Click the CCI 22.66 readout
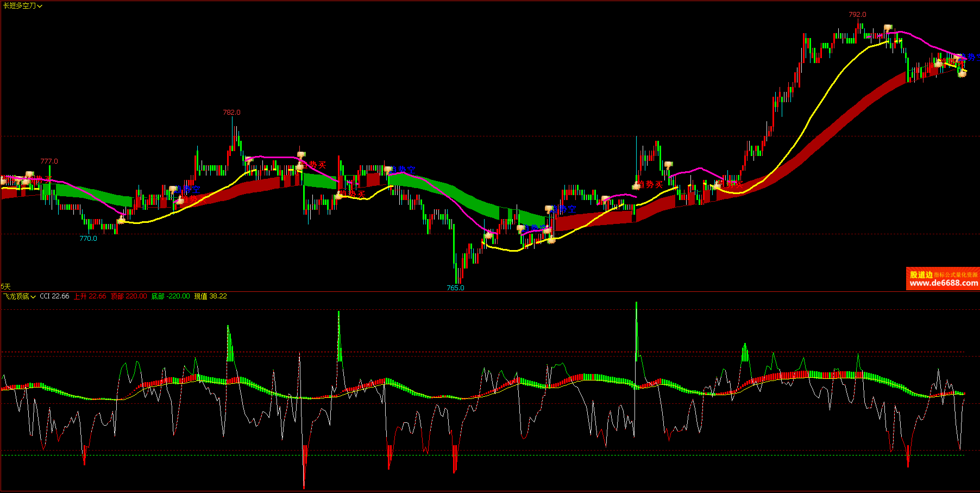 pos(54,296)
